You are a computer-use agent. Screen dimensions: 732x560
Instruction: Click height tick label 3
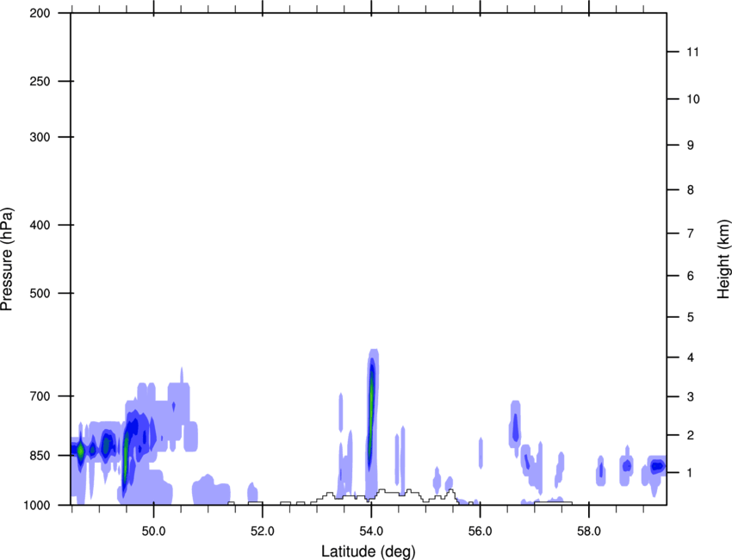pyautogui.click(x=691, y=397)
